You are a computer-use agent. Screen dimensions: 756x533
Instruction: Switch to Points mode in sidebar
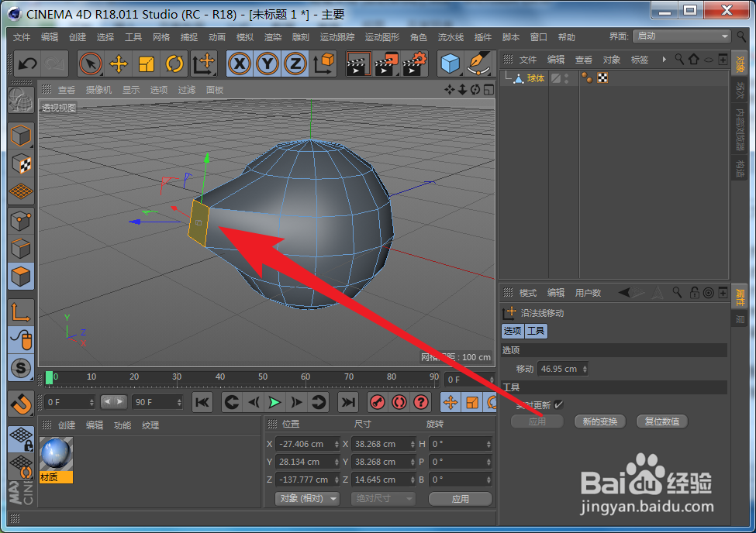point(21,221)
